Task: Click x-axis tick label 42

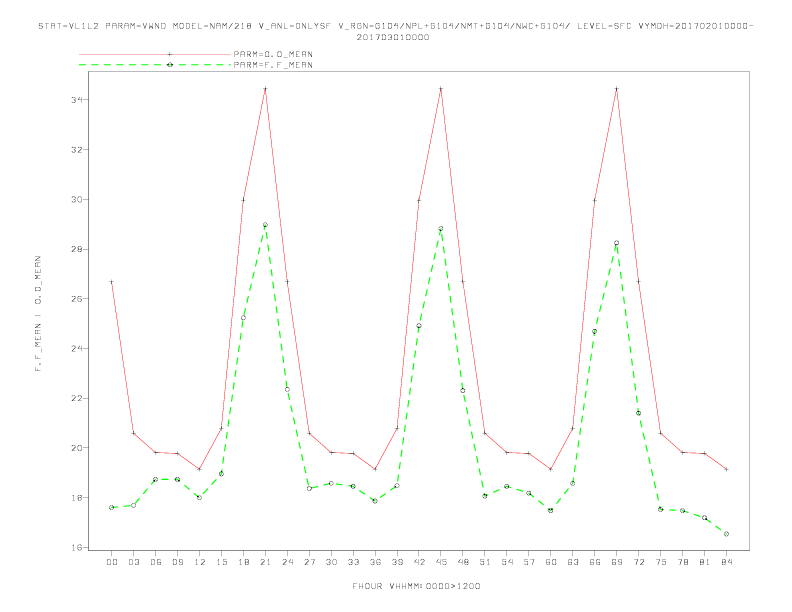Action: point(419,562)
